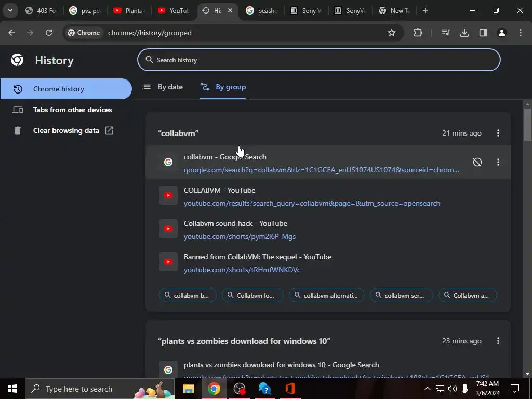The width and height of the screenshot is (532, 399).
Task: Click Google favicon of plants vs zombies entry
Action: pyautogui.click(x=168, y=369)
